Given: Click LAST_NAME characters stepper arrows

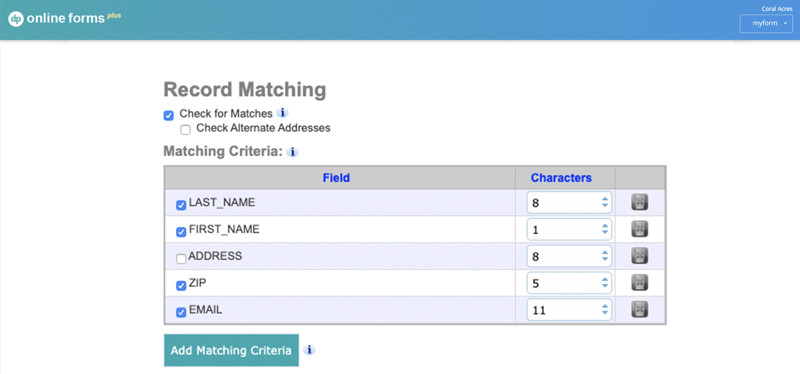Looking at the screenshot, I should 605,203.
